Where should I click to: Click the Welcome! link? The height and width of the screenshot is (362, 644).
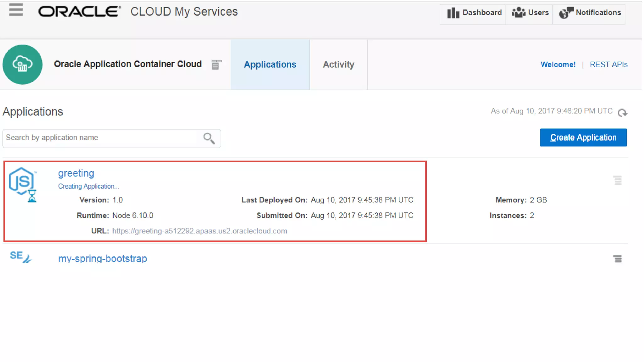click(558, 64)
